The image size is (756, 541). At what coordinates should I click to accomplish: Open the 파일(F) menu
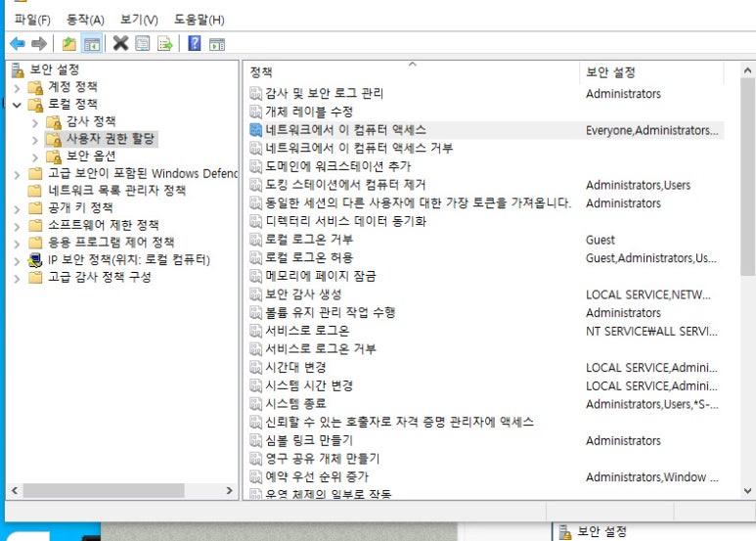coord(32,20)
